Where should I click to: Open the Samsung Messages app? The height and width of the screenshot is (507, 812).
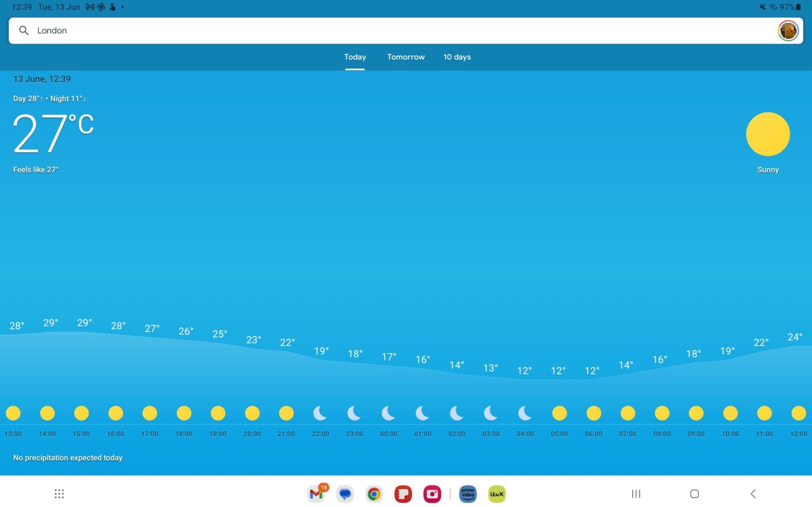point(345,493)
